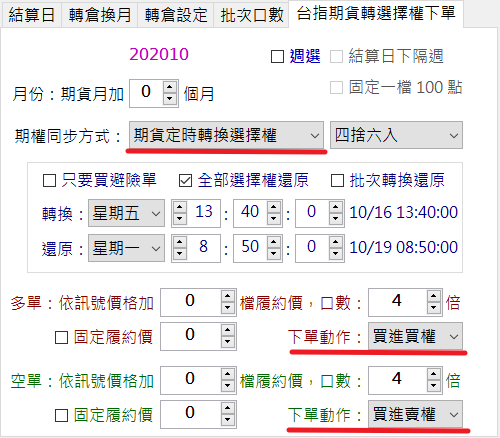The image size is (500, 438).
Task: Expand the 四捨六入 rounding dropdown
Action: coord(396,135)
